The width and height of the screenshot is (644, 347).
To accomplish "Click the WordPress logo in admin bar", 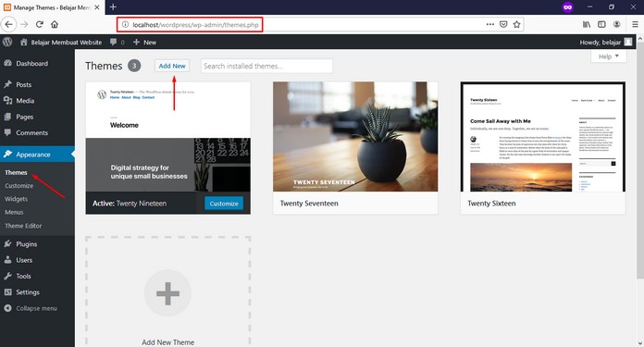I will (x=7, y=42).
